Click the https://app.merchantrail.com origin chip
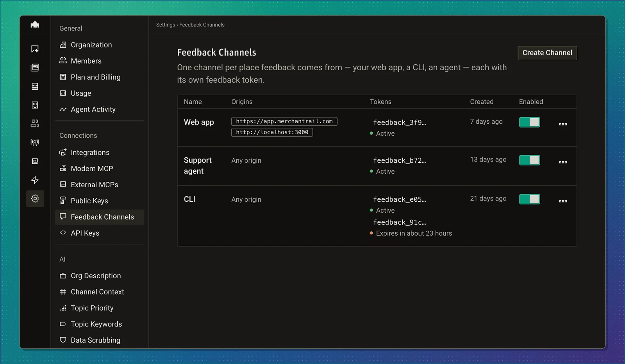 click(x=284, y=121)
